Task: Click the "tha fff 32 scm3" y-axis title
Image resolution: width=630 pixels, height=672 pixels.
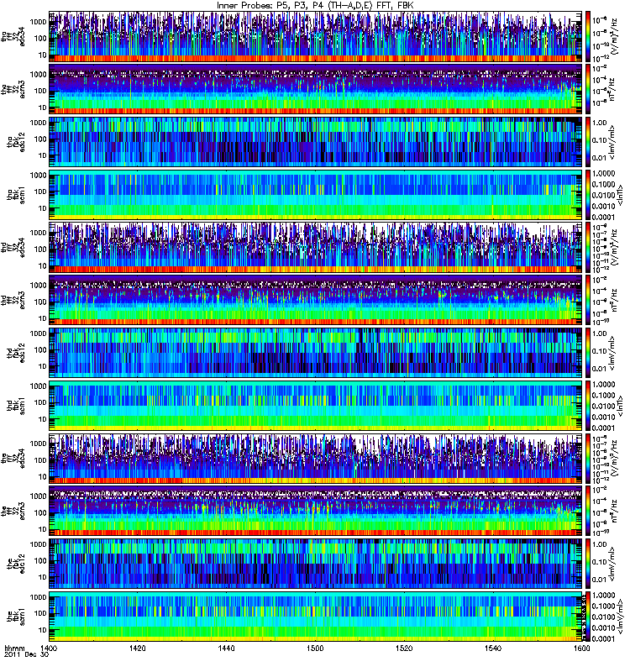Action: 13,89
